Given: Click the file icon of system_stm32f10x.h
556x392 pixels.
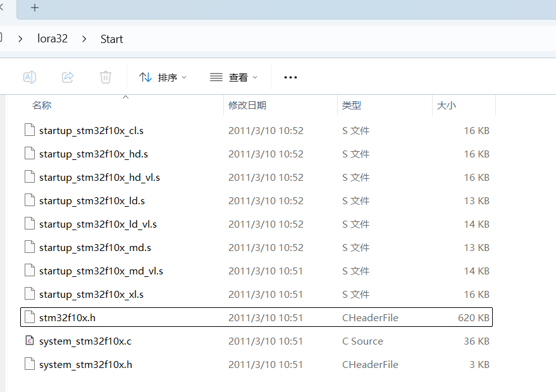Looking at the screenshot, I should coord(30,364).
